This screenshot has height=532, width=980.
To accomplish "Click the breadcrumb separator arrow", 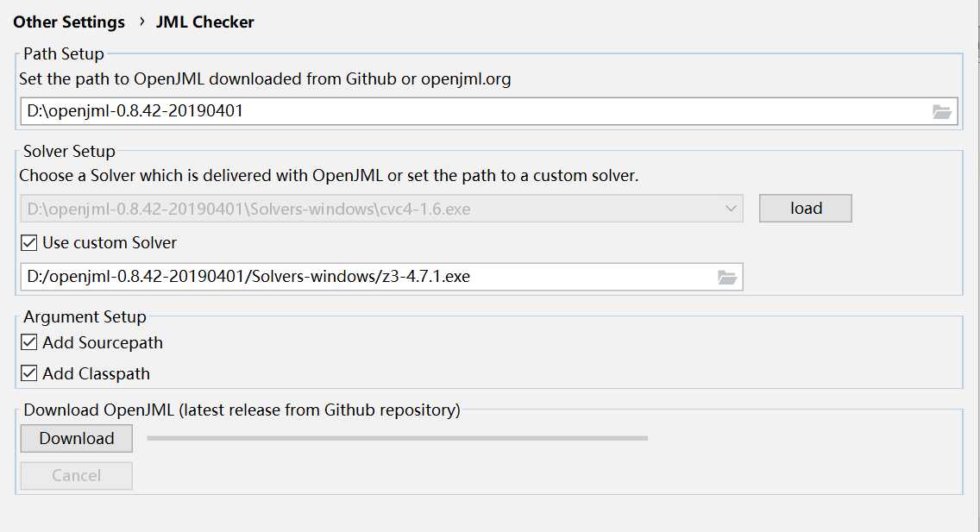I will coord(141,22).
